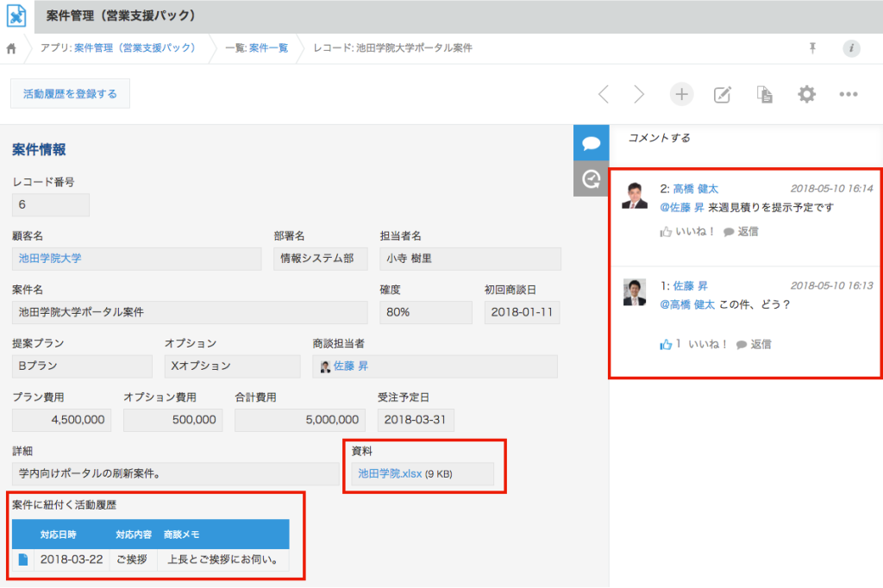Switch to the change history tab
883x588 pixels.
coord(591,178)
